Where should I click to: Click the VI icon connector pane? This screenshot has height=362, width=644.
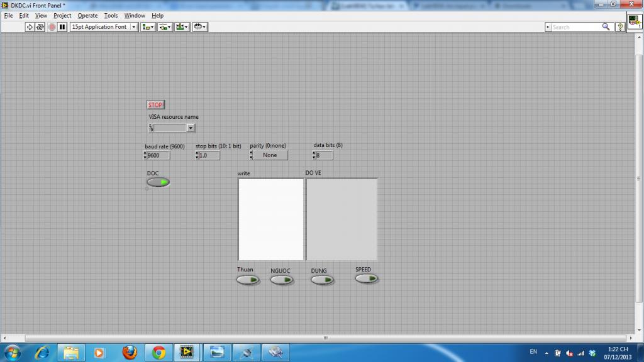(635, 21)
